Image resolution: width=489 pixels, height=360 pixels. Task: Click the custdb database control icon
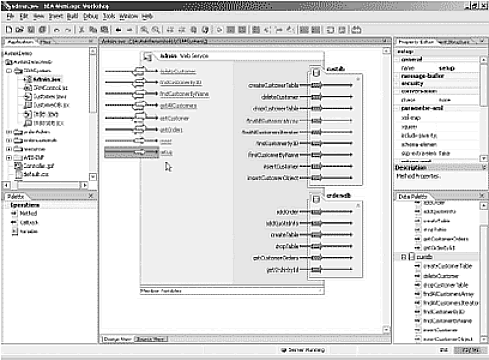tap(316, 72)
